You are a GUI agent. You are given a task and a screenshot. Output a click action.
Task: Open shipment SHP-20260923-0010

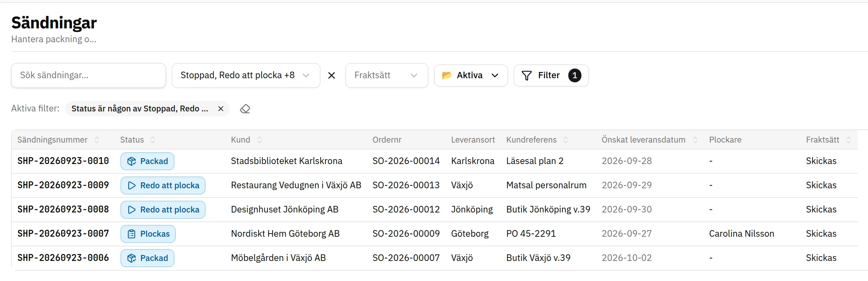[63, 161]
